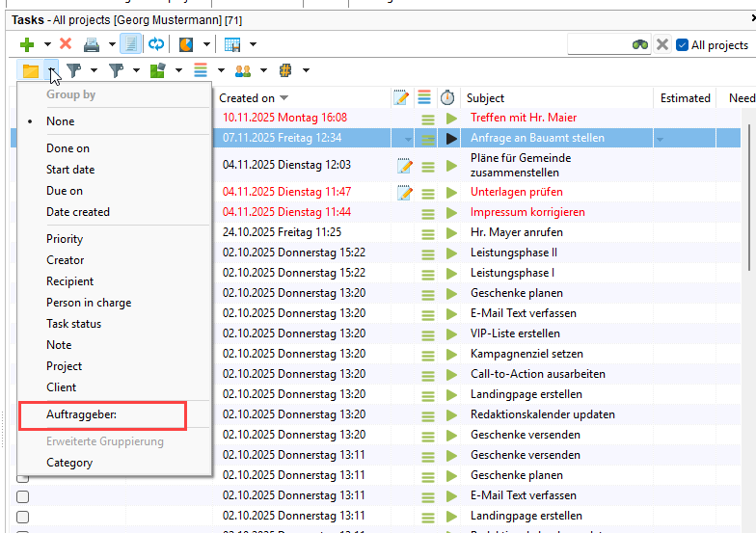756x533 pixels.
Task: Open the Created on column sort dropdown
Action: pyautogui.click(x=284, y=98)
